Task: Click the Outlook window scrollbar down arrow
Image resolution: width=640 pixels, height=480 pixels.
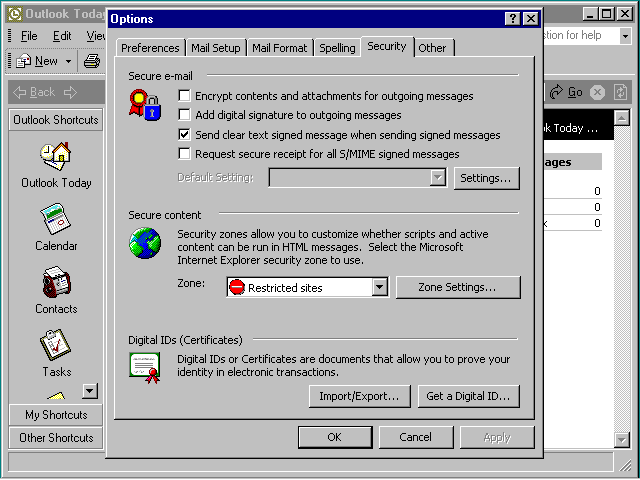Action: click(622, 440)
